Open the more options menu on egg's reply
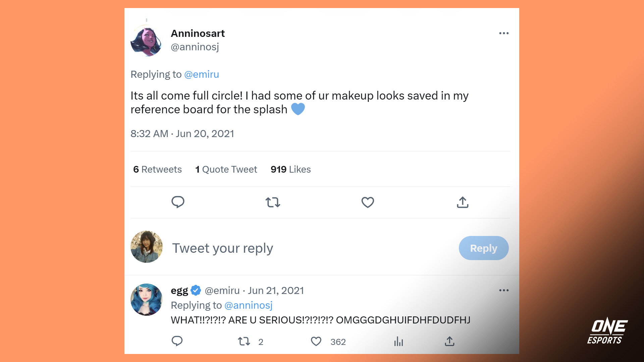 [x=504, y=290]
